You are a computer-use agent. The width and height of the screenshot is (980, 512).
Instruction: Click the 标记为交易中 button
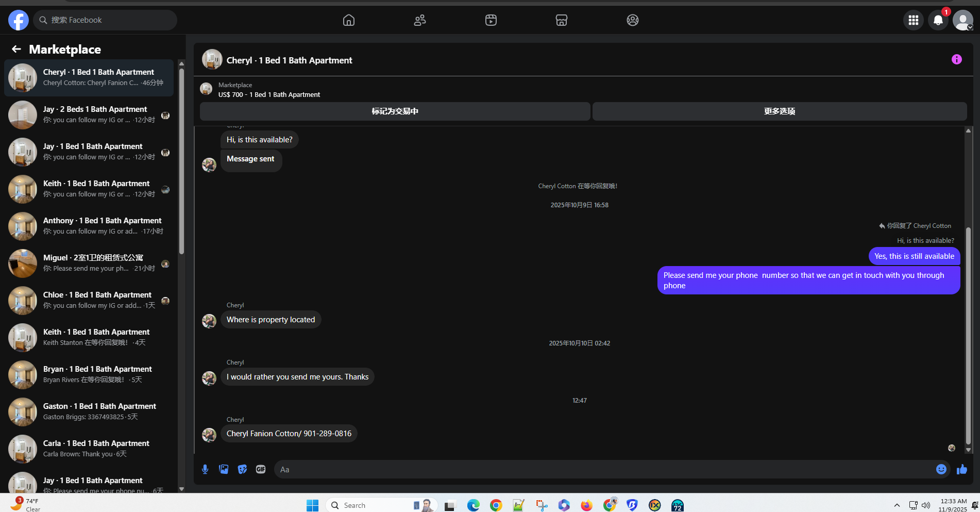tap(395, 111)
